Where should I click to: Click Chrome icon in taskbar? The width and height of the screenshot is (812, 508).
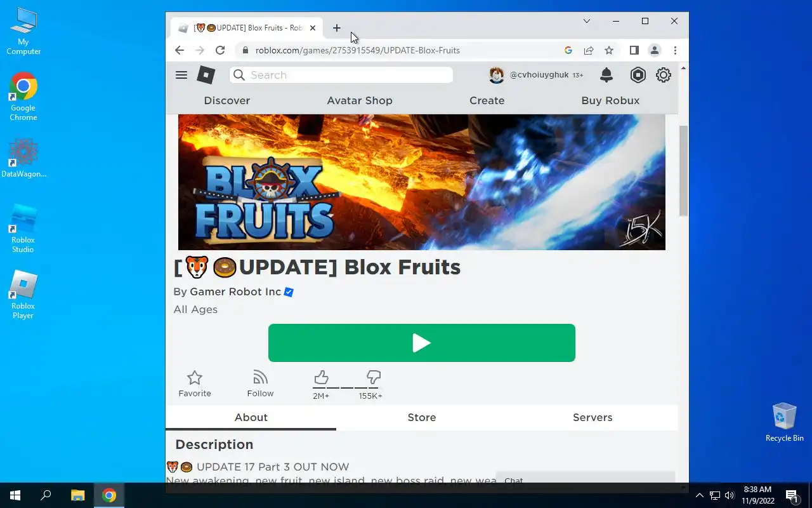click(x=109, y=495)
